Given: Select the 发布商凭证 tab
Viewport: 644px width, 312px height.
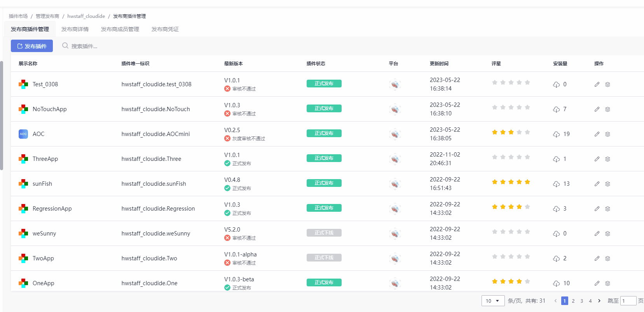Looking at the screenshot, I should 165,29.
